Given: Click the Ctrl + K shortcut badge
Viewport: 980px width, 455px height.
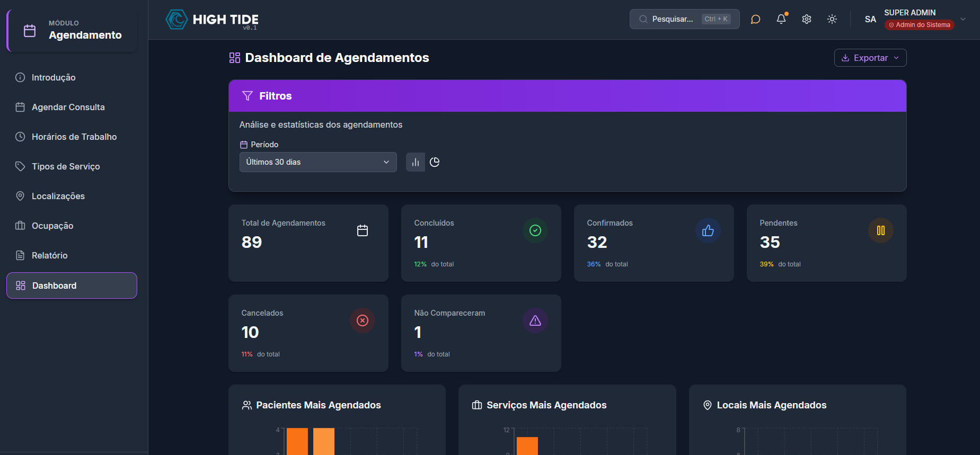Looking at the screenshot, I should [x=716, y=19].
